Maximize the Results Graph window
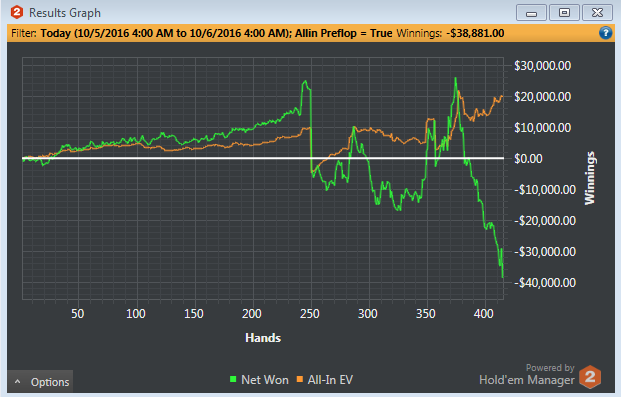 (564, 13)
